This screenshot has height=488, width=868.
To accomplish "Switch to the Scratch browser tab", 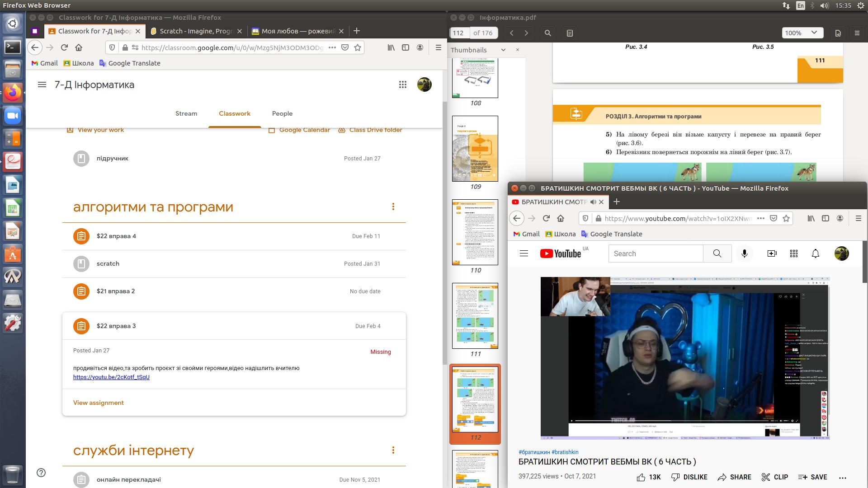I will tap(195, 31).
